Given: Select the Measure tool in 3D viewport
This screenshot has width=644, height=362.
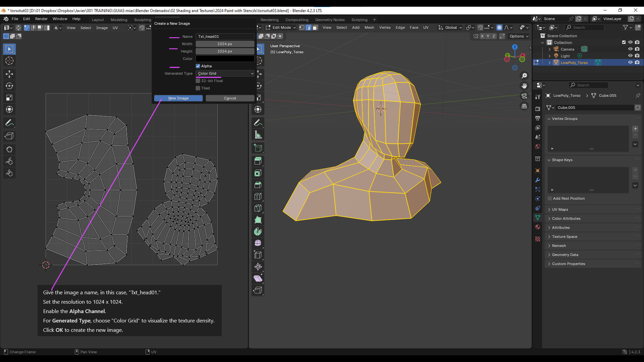Looking at the screenshot, I should point(258,135).
